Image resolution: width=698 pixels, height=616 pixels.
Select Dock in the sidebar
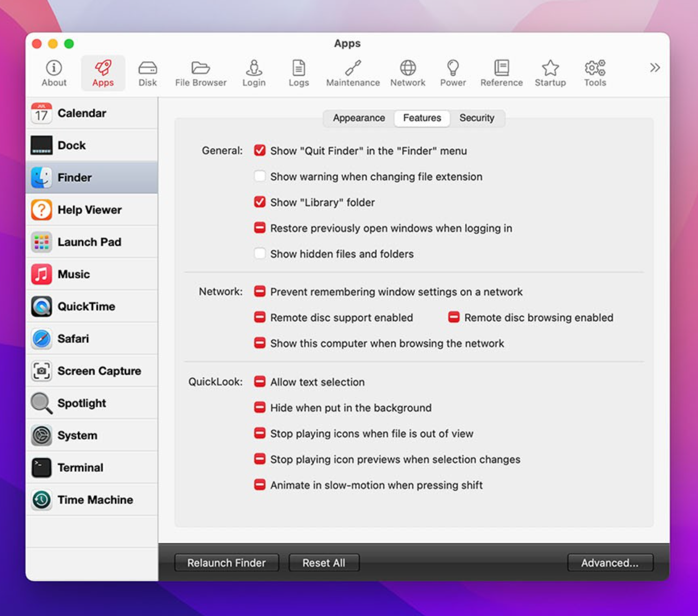pos(92,146)
